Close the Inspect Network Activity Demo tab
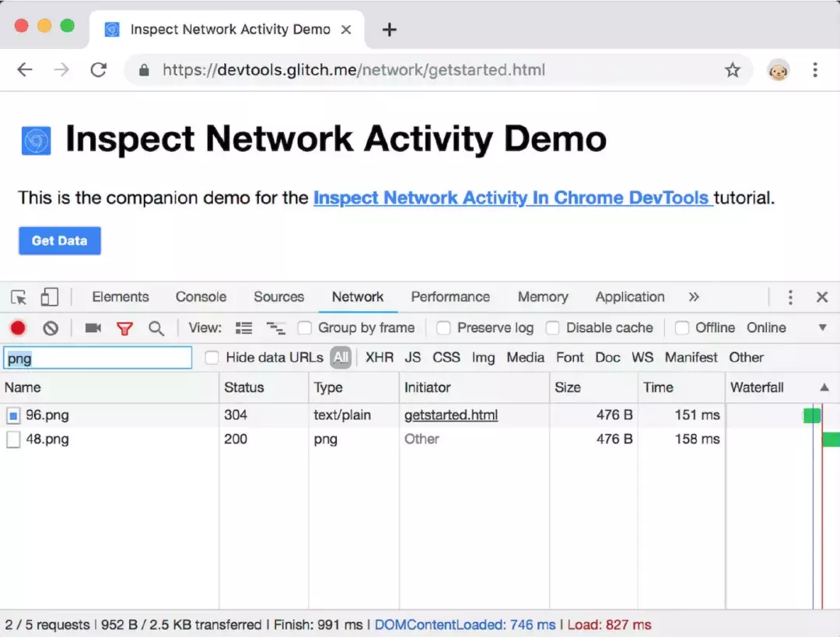840x637 pixels. point(346,30)
